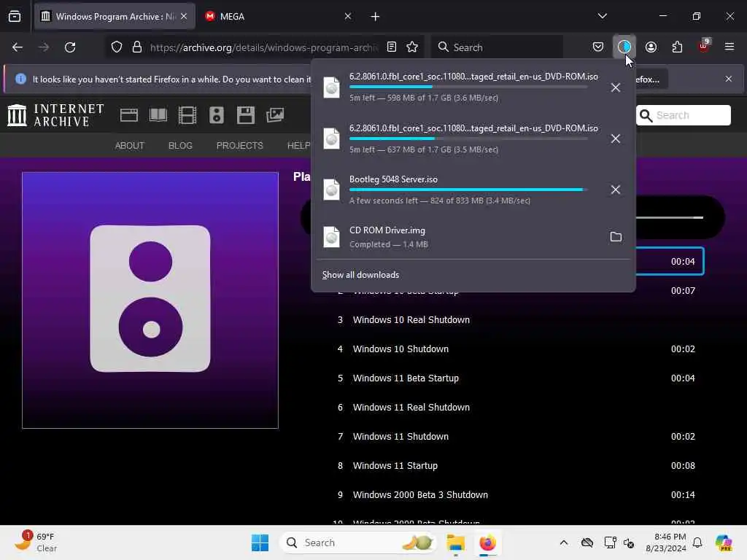Close Windows Program Archive tab

click(x=184, y=16)
